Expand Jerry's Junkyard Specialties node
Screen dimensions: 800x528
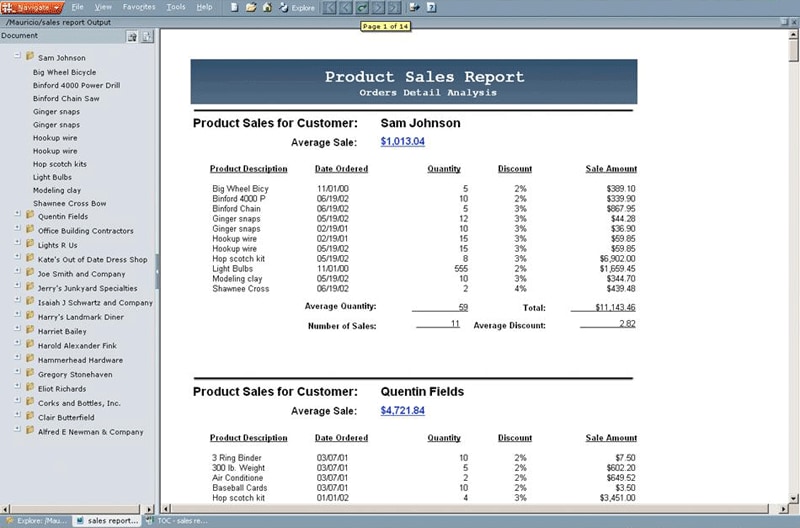(17, 286)
